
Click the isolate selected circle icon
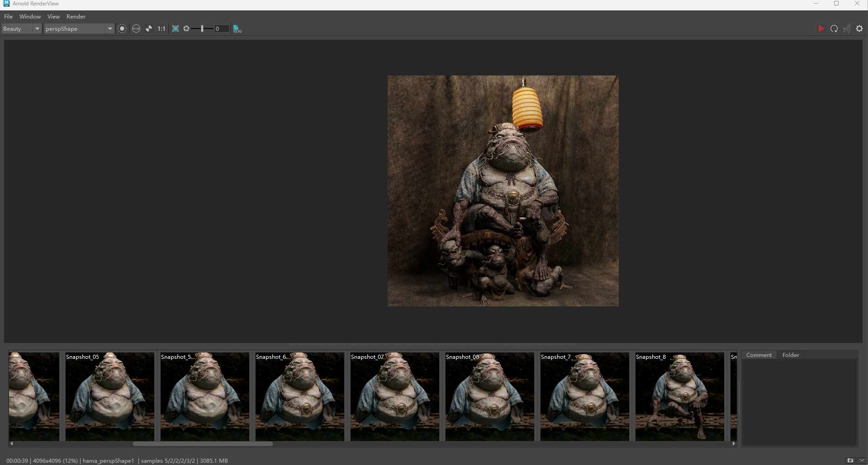click(x=122, y=28)
